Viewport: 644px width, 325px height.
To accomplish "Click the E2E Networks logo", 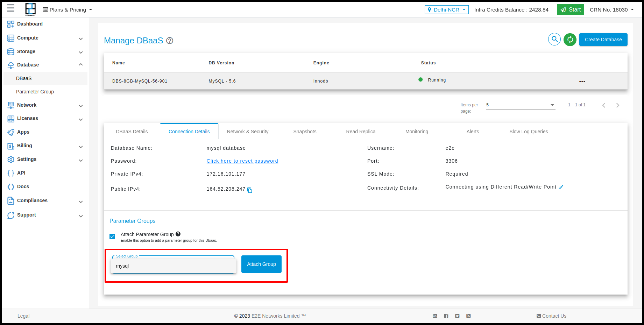I will click(x=30, y=9).
